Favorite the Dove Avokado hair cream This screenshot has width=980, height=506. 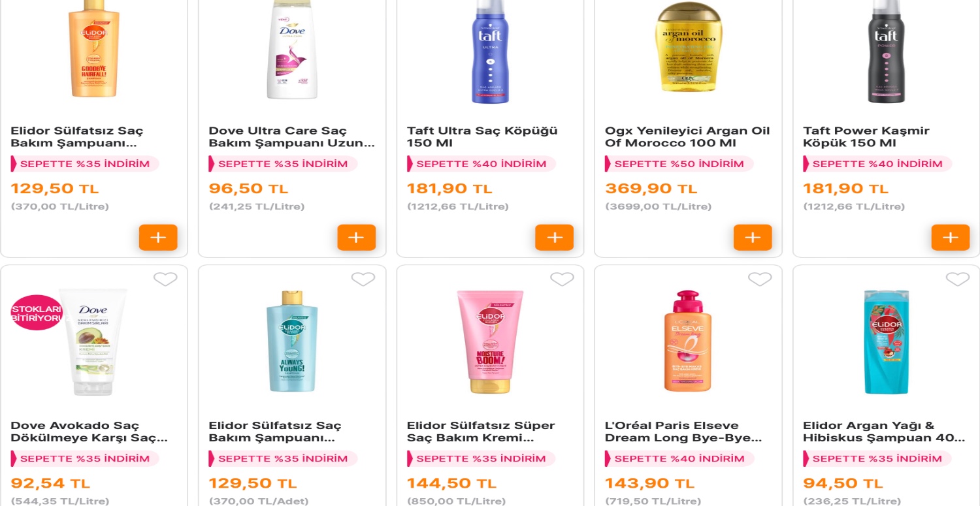(x=165, y=279)
